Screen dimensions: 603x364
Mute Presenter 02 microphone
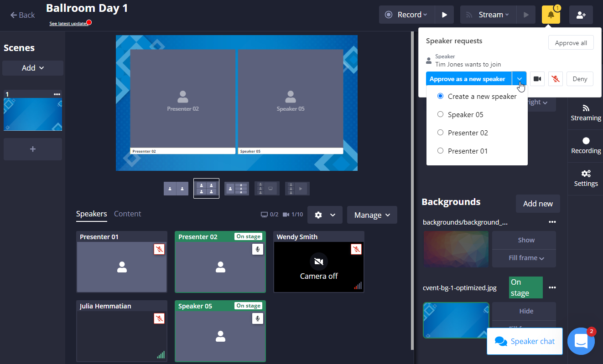click(x=258, y=249)
